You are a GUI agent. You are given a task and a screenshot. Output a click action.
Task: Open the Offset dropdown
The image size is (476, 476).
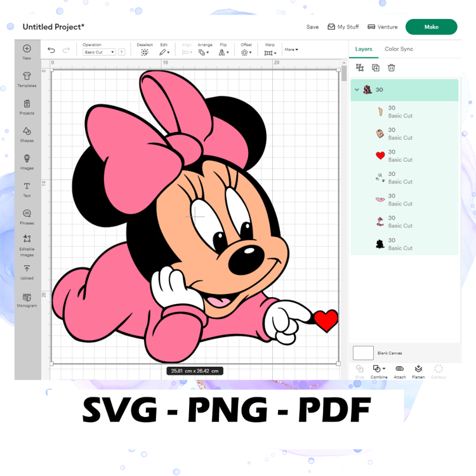[x=246, y=53]
